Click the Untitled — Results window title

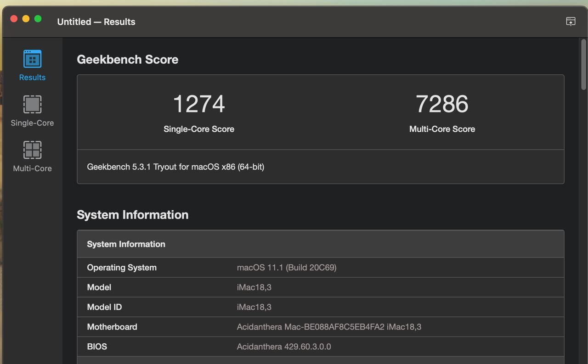(96, 22)
